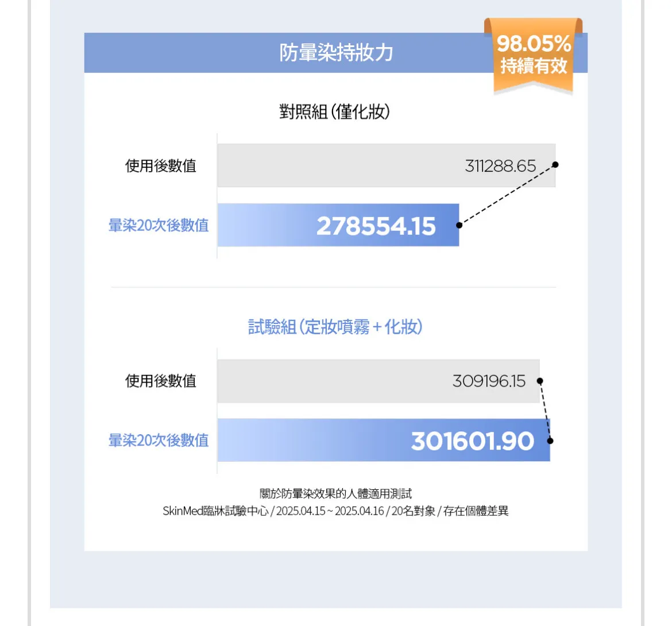Screen dimensions: 672x626
Task: Click the 使用後數值 label under 試驗組
Action: [161, 381]
